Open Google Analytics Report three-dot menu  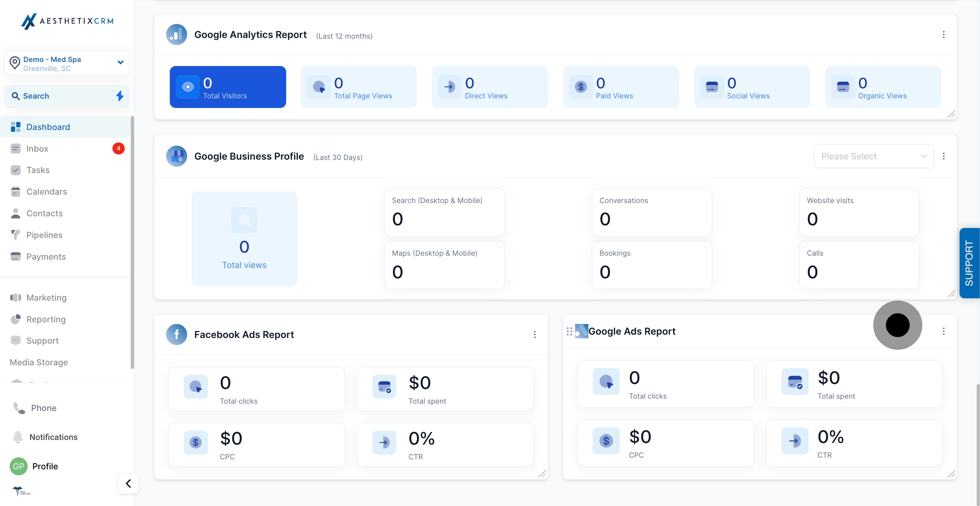point(944,35)
